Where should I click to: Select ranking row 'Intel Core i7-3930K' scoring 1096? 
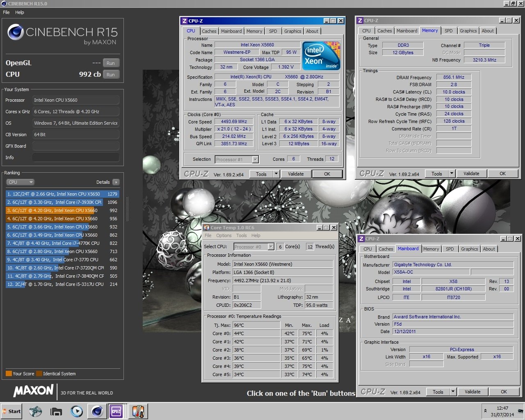62,202
